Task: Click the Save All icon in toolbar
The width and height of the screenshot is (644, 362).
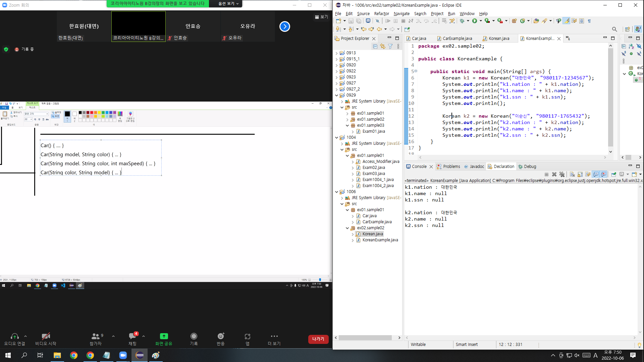Action: [359, 21]
